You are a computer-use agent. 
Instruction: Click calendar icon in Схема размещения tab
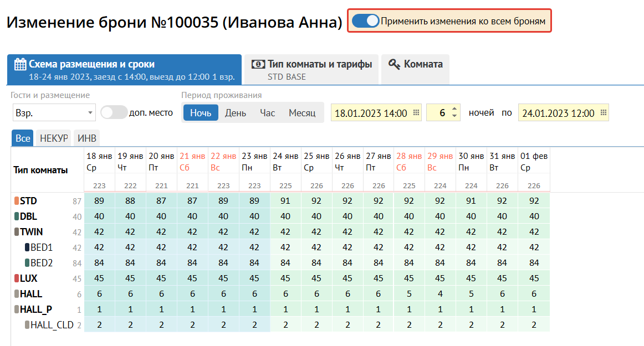20,64
